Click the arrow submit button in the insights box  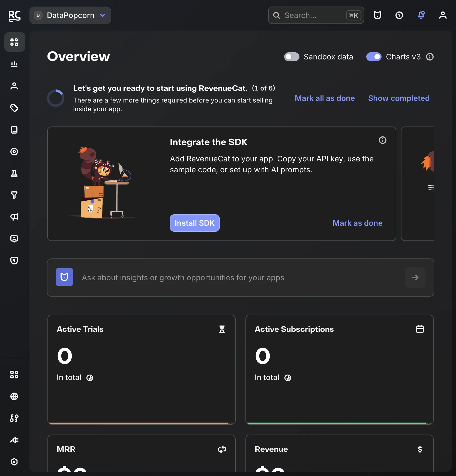[415, 278]
